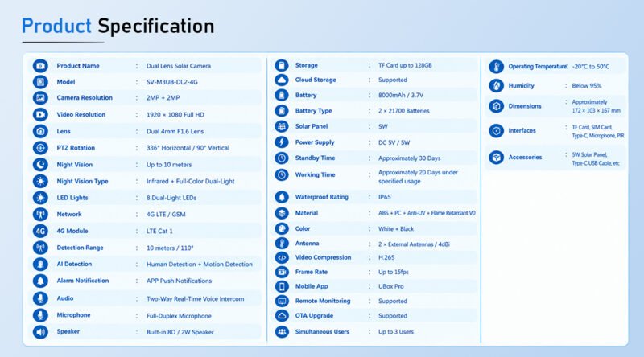The height and width of the screenshot is (357, 644).
Task: Click the Cloud Storage icon
Action: tap(282, 80)
